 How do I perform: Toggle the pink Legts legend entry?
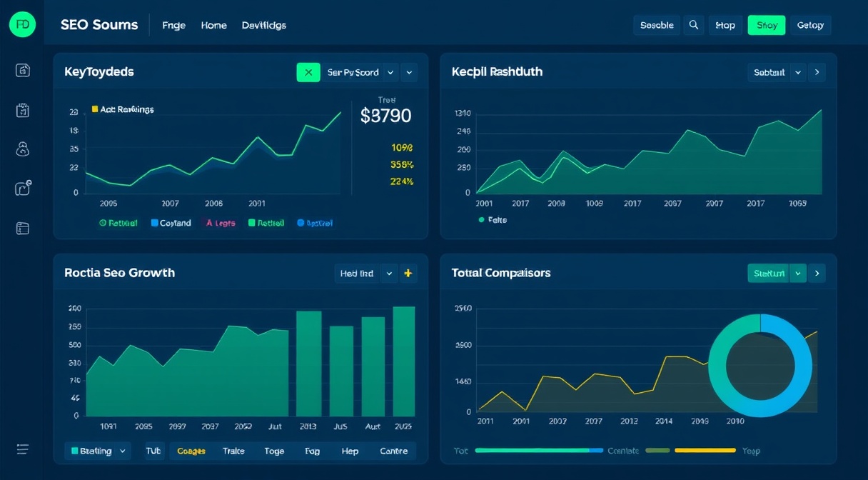pyautogui.click(x=220, y=223)
